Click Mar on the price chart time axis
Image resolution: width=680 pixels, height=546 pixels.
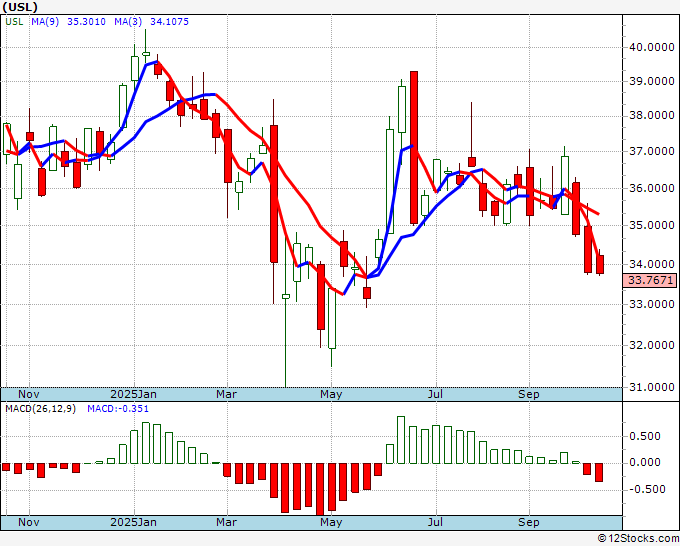[227, 394]
